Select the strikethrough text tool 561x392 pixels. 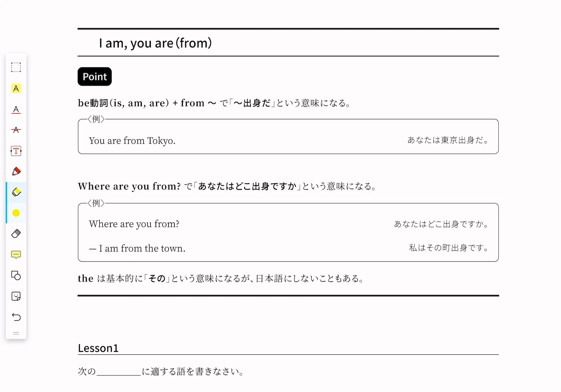point(16,130)
